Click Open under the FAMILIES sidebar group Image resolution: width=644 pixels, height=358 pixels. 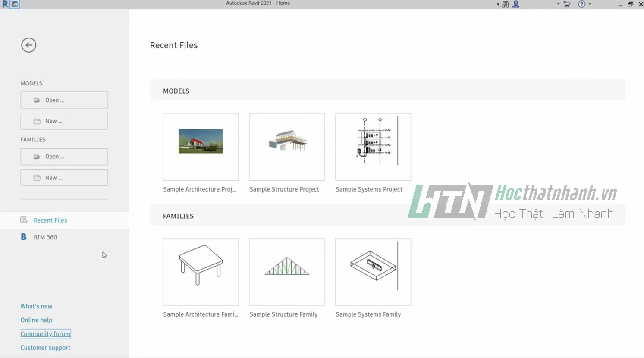[64, 156]
